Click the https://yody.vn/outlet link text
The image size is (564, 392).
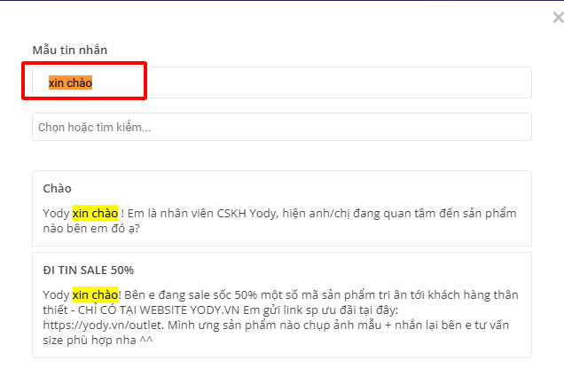[x=103, y=325]
